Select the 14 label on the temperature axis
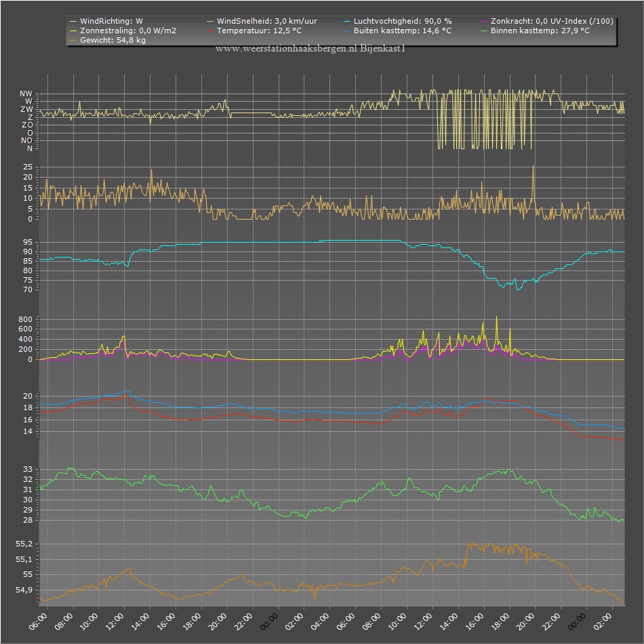Image resolution: width=644 pixels, height=644 pixels. tap(28, 432)
